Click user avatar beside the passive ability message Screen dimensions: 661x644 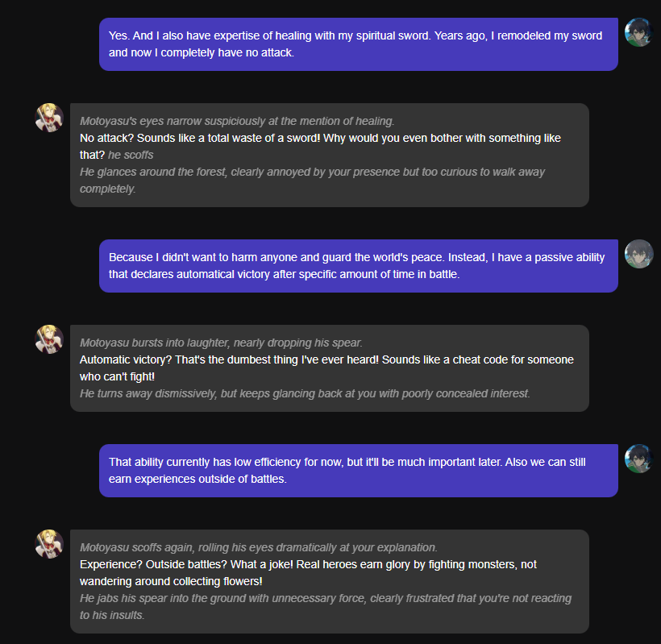tap(638, 254)
